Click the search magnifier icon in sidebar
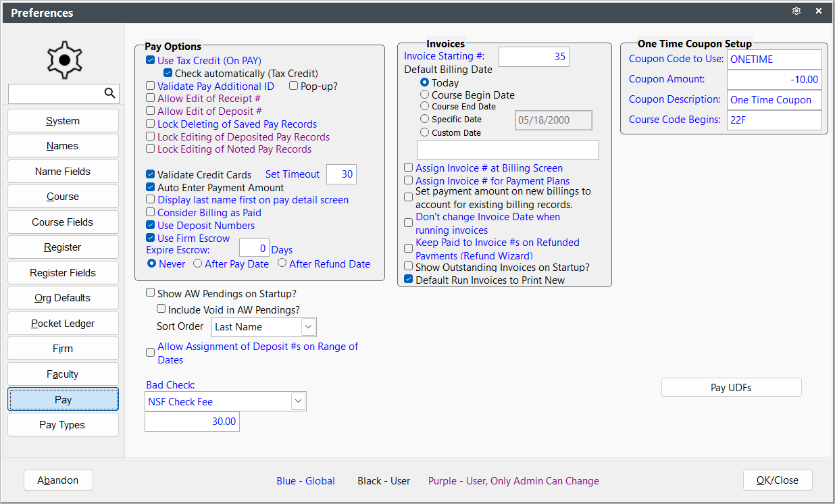 pyautogui.click(x=109, y=93)
